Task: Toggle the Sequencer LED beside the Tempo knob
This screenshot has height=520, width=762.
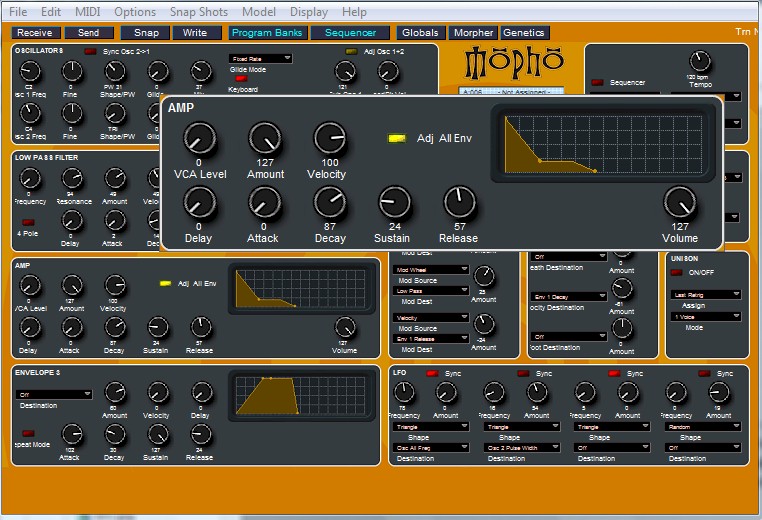Action: tap(597, 82)
